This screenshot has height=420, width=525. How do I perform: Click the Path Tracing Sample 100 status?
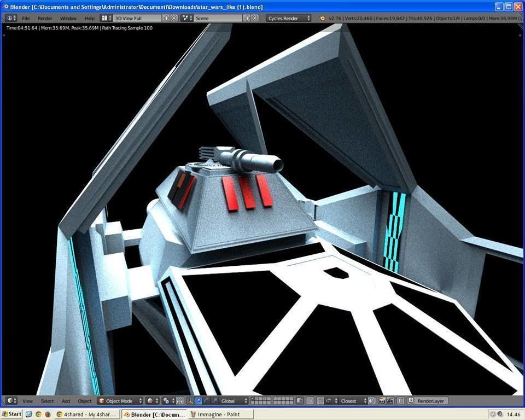click(127, 28)
